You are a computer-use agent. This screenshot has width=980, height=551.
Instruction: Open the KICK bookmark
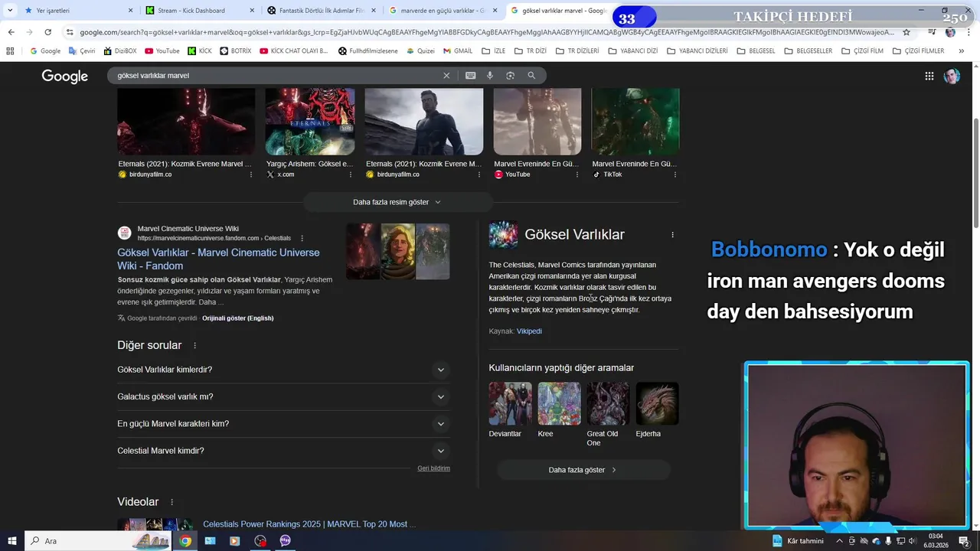tap(199, 51)
